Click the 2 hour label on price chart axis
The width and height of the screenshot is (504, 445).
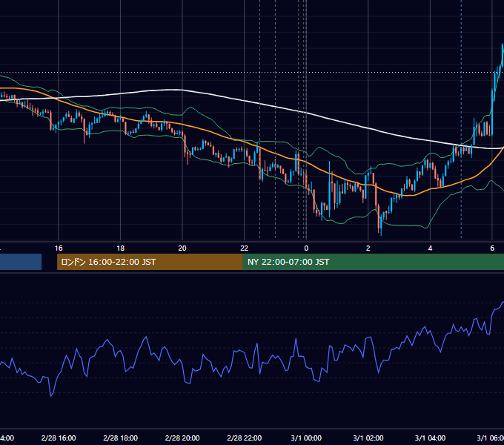[x=368, y=248]
